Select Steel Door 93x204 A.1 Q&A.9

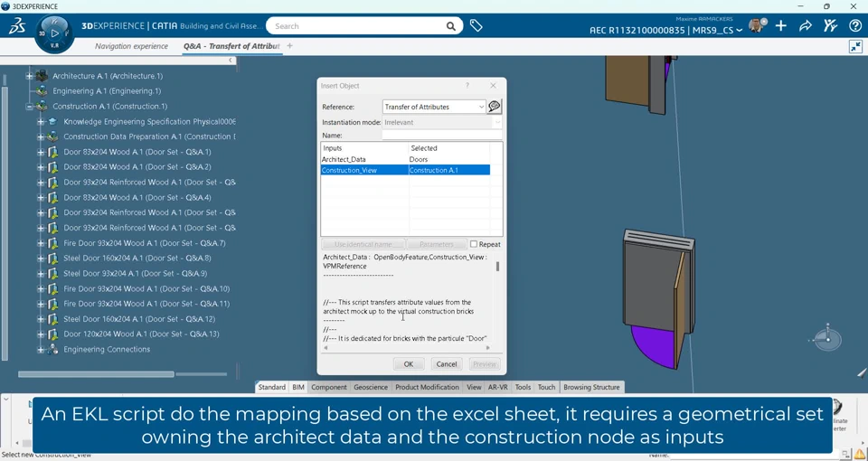tap(135, 273)
